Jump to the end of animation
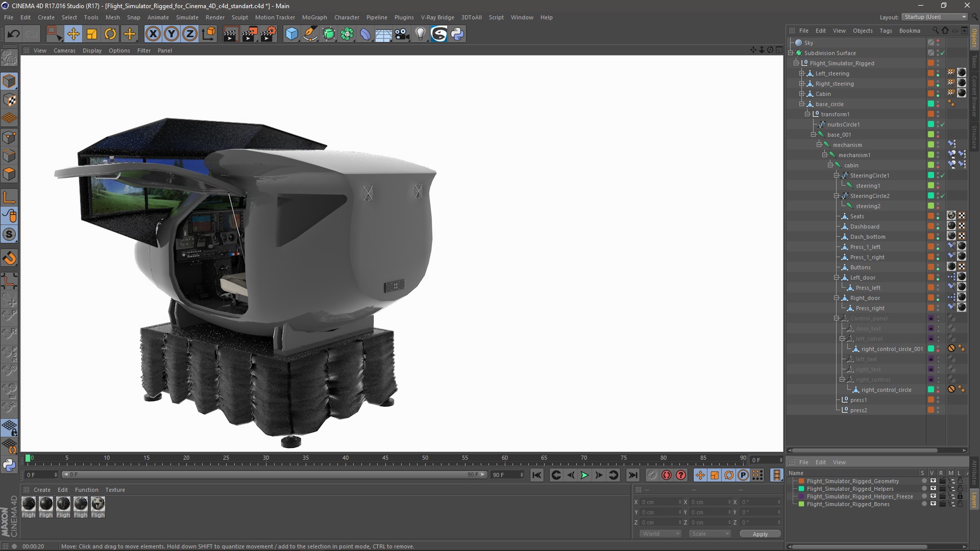Image resolution: width=980 pixels, height=551 pixels. (633, 475)
